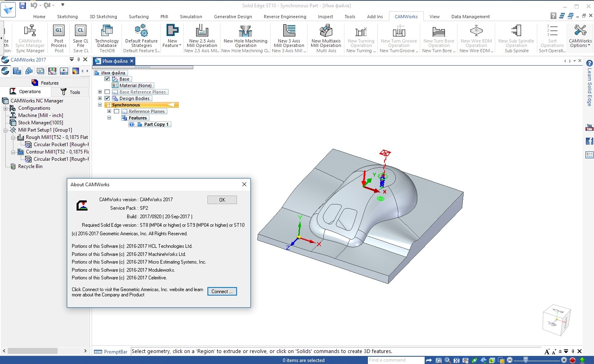Click the Find a command field
Viewport: 594px width, 364px height.
[x=395, y=360]
